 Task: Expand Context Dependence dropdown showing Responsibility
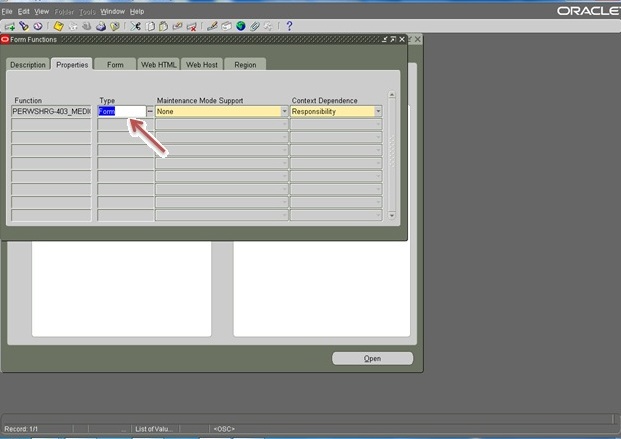click(378, 112)
